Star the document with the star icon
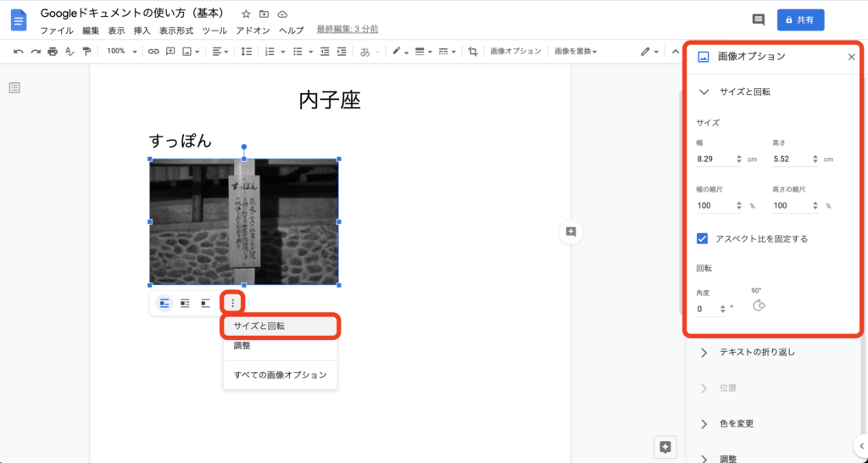The height and width of the screenshot is (463, 868). pos(246,14)
